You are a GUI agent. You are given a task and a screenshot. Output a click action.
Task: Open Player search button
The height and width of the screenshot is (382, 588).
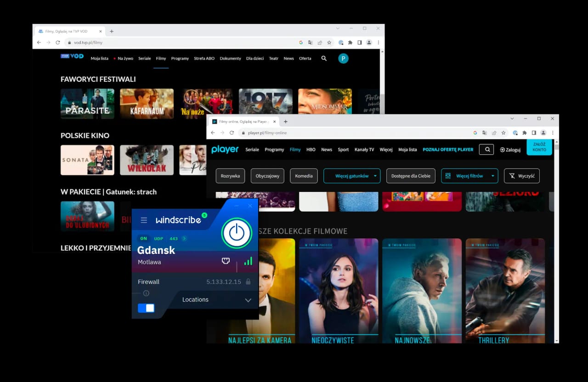tap(486, 149)
